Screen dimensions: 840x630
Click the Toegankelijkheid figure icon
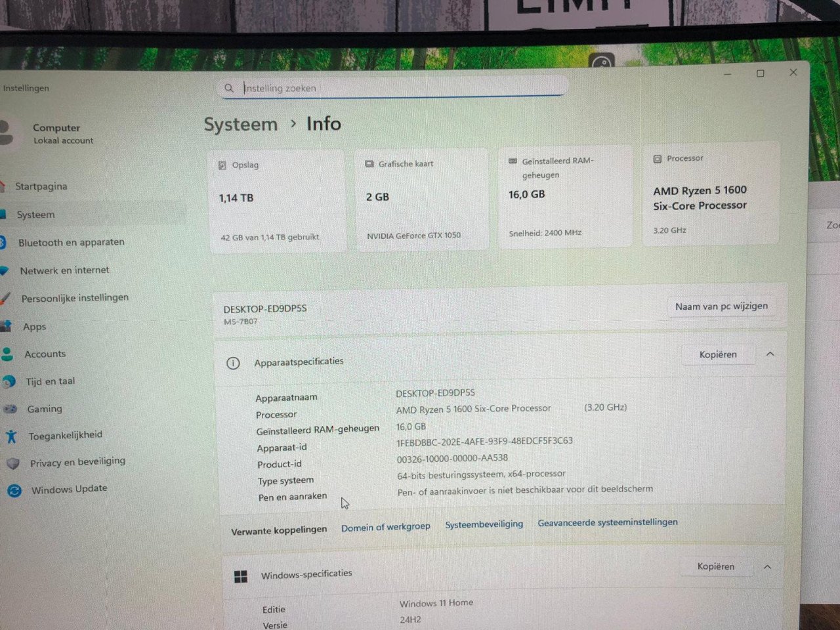[x=11, y=435]
